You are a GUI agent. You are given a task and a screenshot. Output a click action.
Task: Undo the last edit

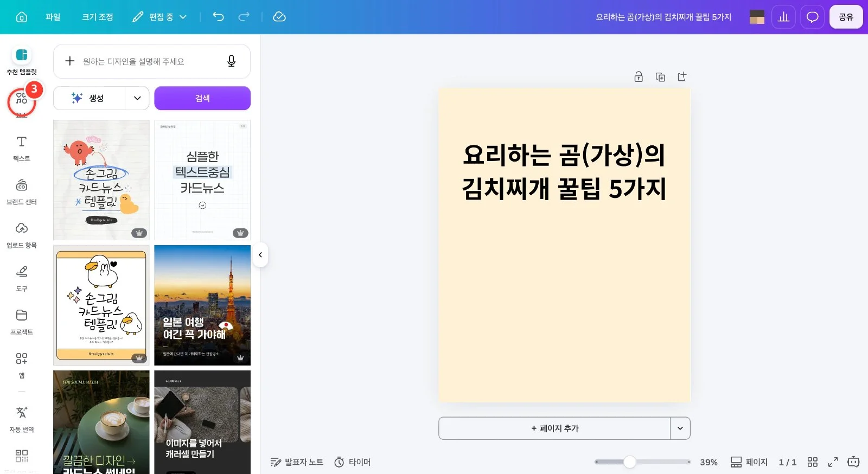click(218, 17)
